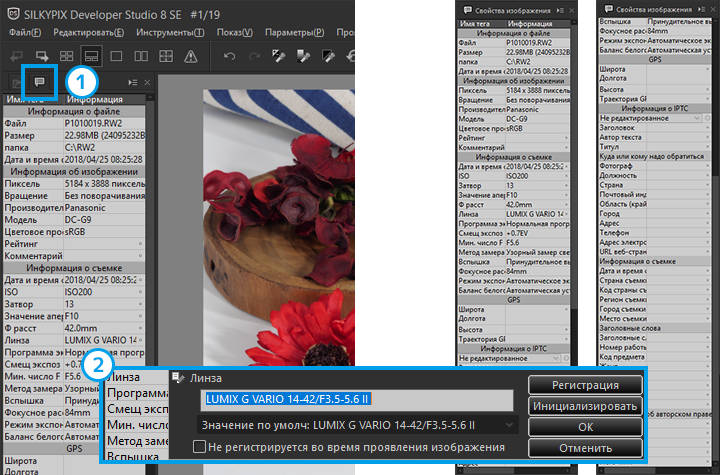Open the Файл menu
The width and height of the screenshot is (720, 475).
(x=25, y=33)
